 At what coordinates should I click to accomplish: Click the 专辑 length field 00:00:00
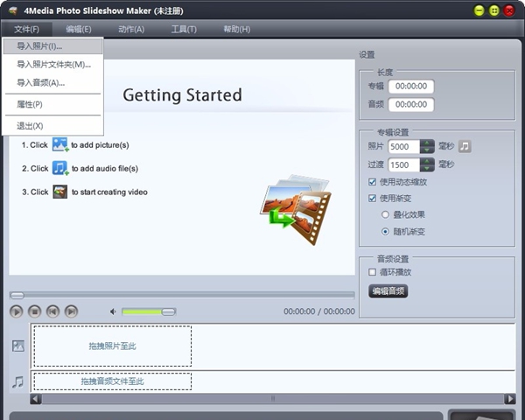(411, 86)
